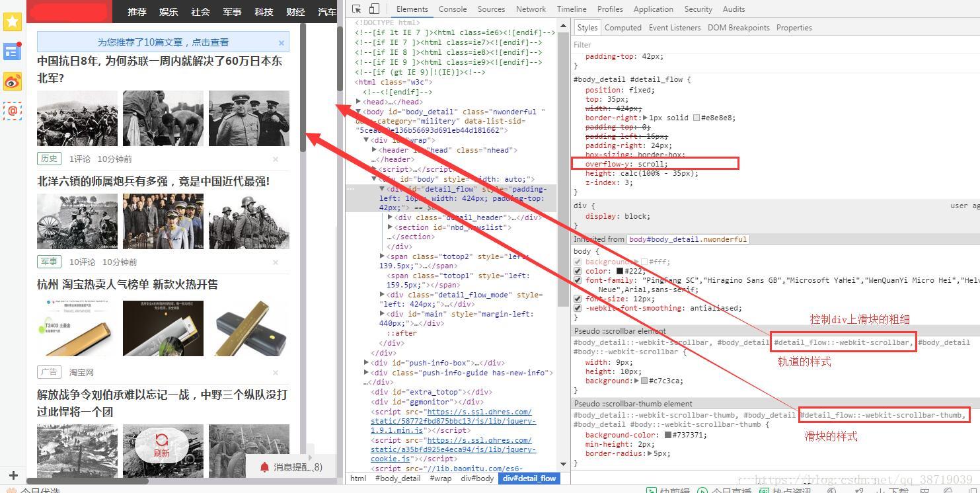Open the Profiles tab
The image size is (980, 493).
610,9
